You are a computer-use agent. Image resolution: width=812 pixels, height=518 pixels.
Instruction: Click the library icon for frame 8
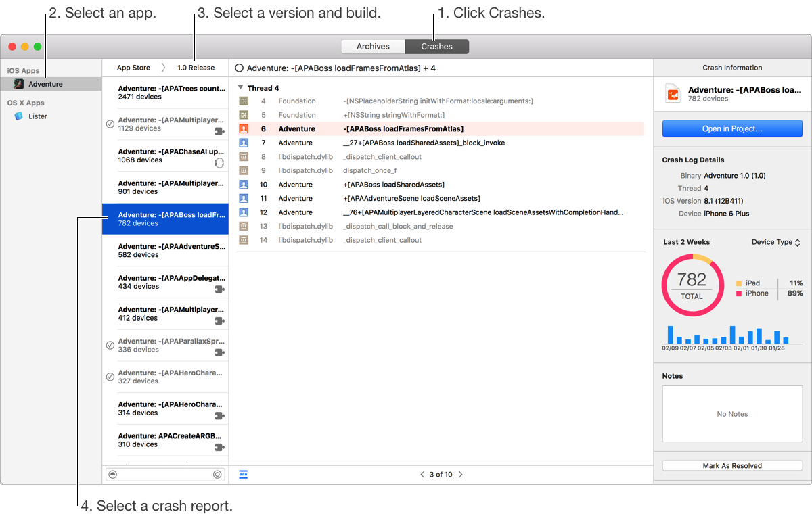244,157
